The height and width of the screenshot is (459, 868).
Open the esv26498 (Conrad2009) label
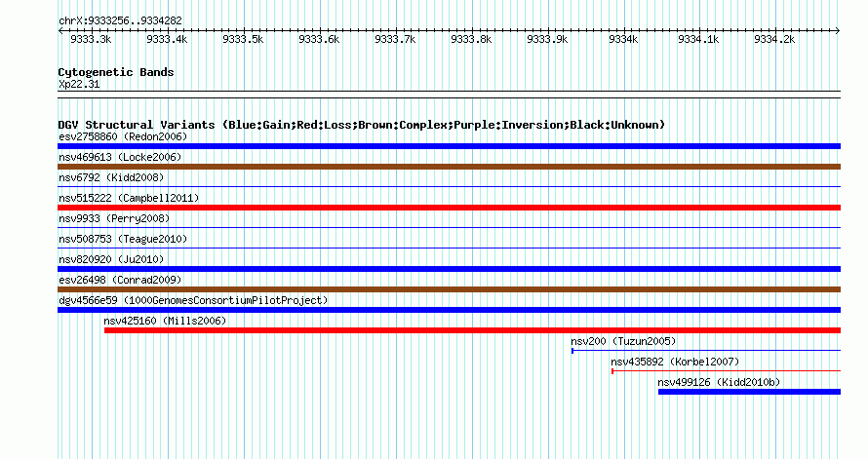(120, 280)
